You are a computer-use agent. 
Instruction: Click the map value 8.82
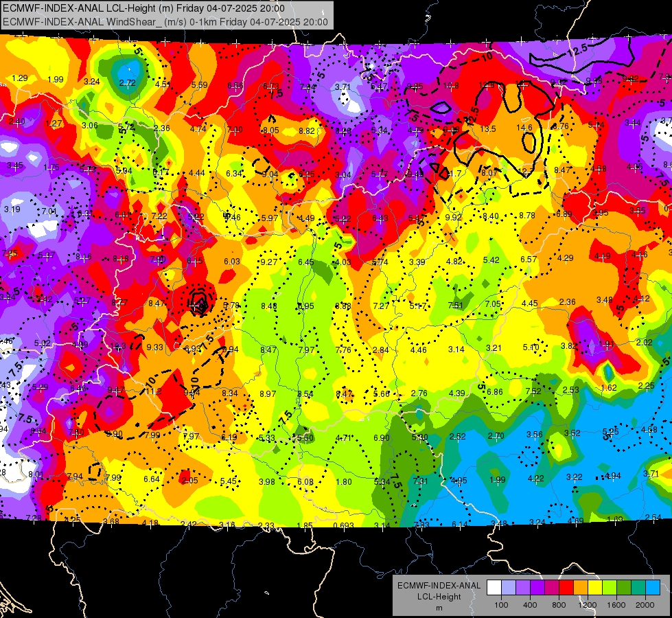pyautogui.click(x=307, y=130)
